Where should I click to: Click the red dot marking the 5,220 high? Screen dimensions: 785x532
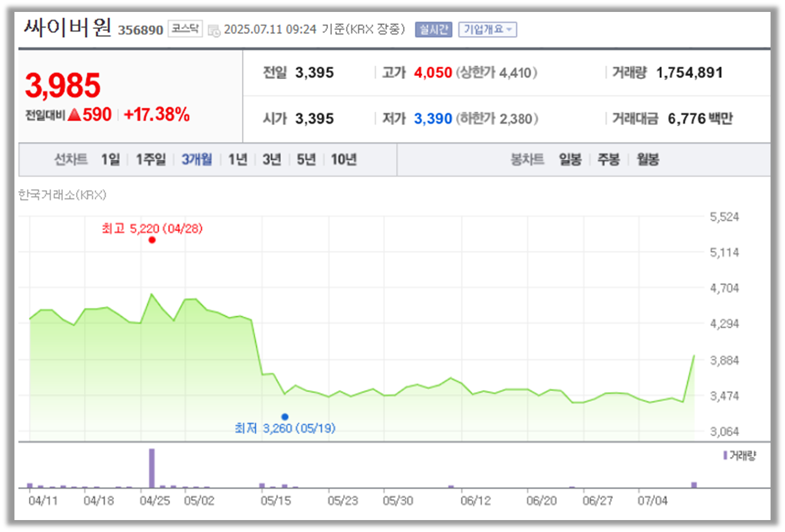152,240
